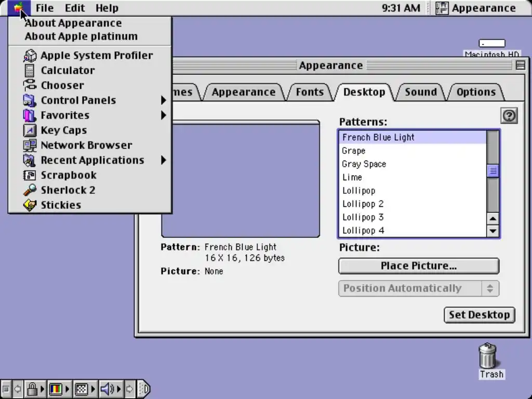Select the Lollipop 2 pattern
Image resolution: width=532 pixels, height=399 pixels.
click(413, 204)
